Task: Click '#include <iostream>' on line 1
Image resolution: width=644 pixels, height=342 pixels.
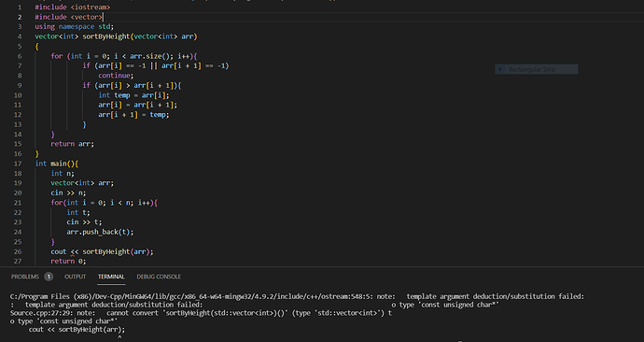Action: click(72, 7)
